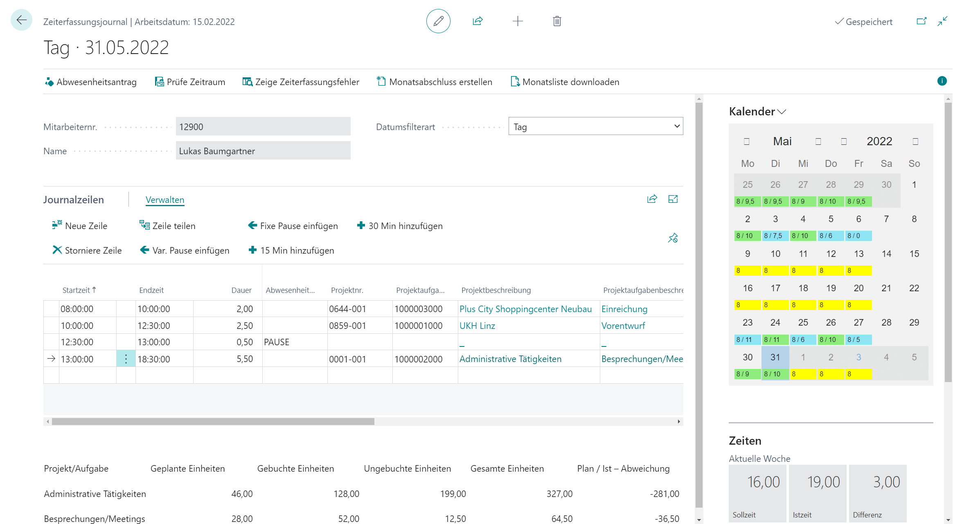Click the Journalzeilen heading

pyautogui.click(x=74, y=200)
